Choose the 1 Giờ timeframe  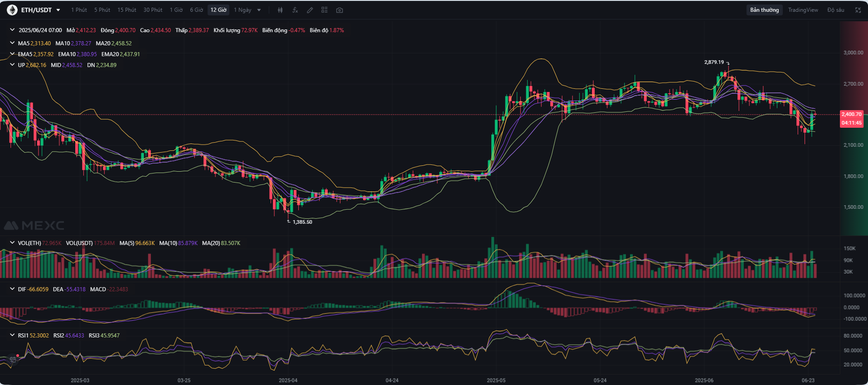click(176, 10)
